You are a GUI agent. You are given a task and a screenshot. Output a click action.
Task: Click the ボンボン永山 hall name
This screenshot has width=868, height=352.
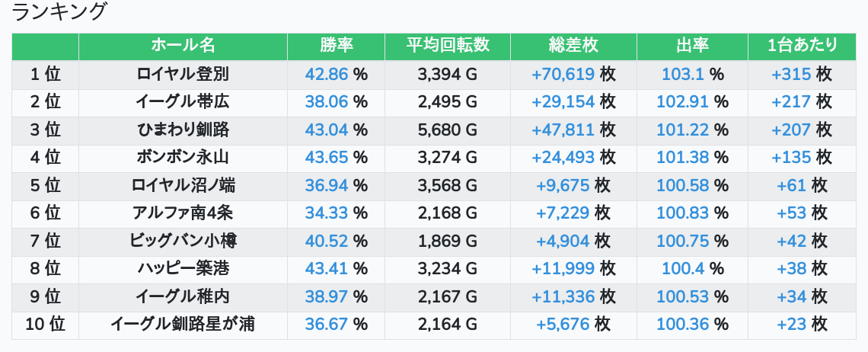click(183, 158)
